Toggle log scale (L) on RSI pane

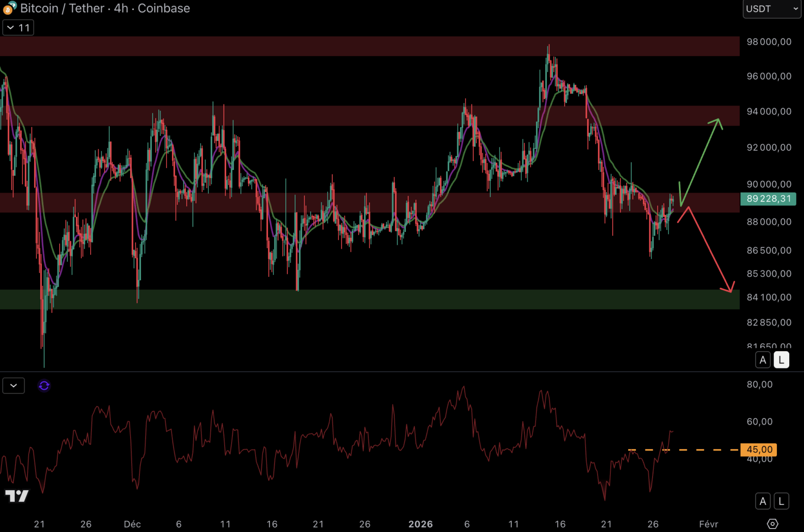pos(781,501)
